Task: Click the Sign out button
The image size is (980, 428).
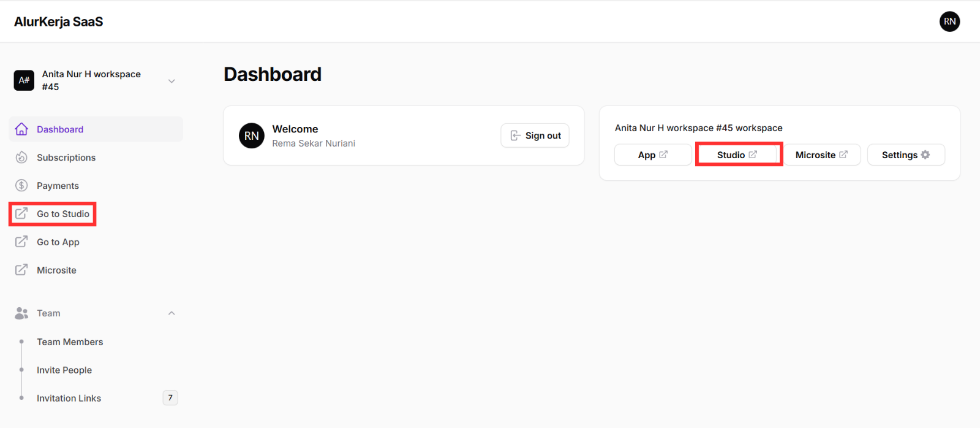Action: [x=534, y=135]
